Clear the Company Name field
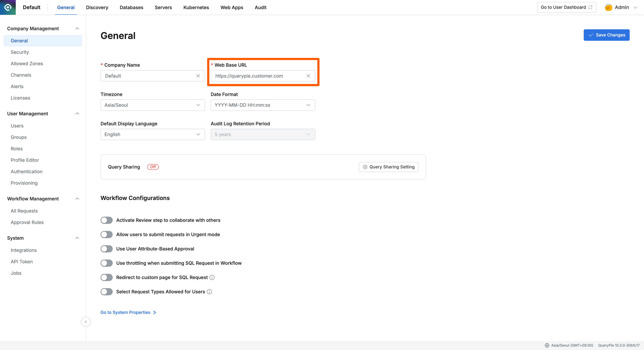 pyautogui.click(x=198, y=76)
